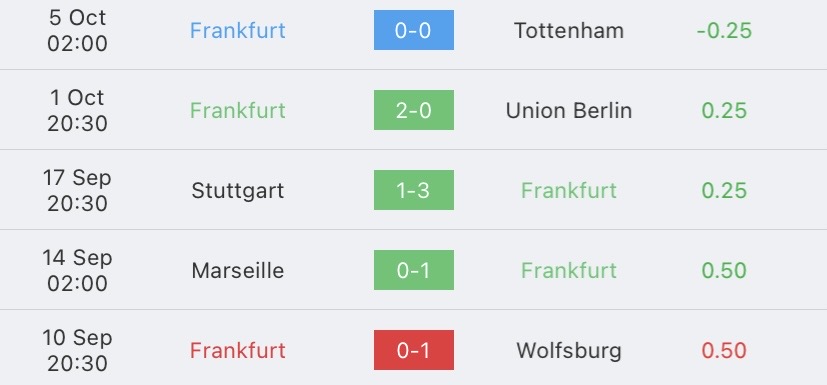Open the red 0-1 Frankfurt vs Wolfsburg score
Image resolution: width=827 pixels, height=385 pixels.
point(414,350)
